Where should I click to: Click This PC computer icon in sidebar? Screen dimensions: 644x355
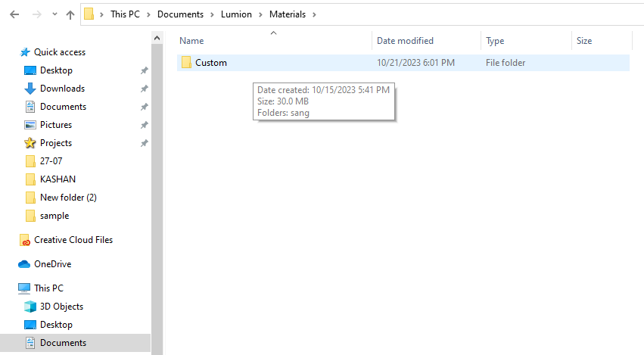pyautogui.click(x=24, y=288)
